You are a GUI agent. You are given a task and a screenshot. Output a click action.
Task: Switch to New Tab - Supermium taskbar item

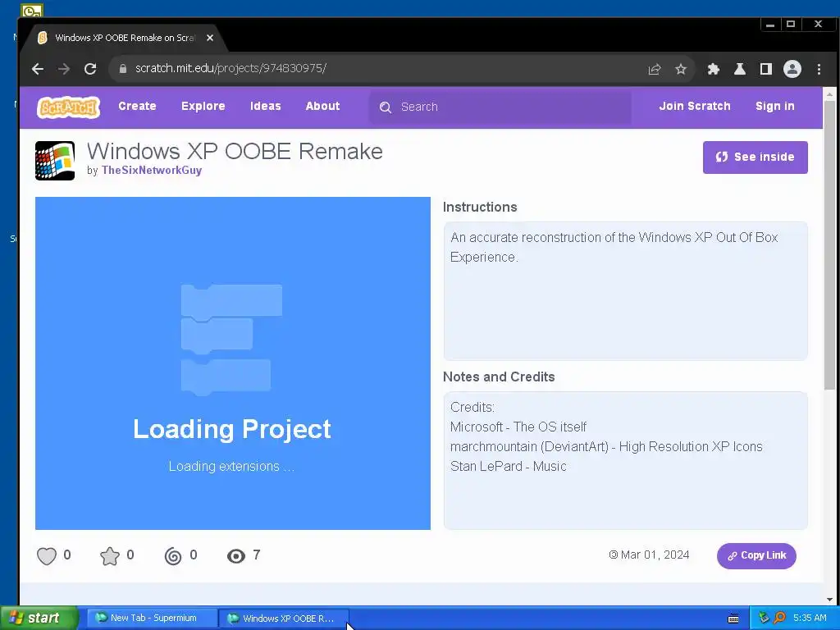152,619
